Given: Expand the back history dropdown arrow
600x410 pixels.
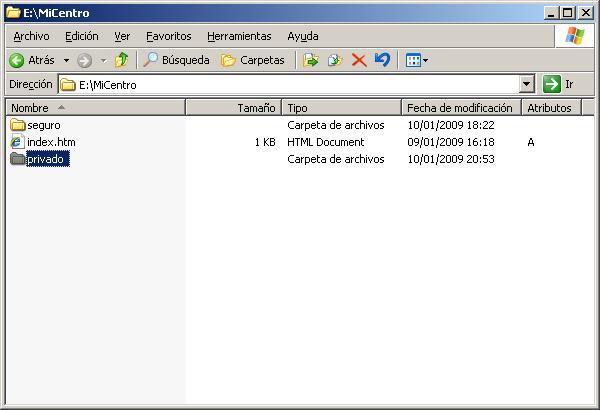Looking at the screenshot, I should point(66,60).
